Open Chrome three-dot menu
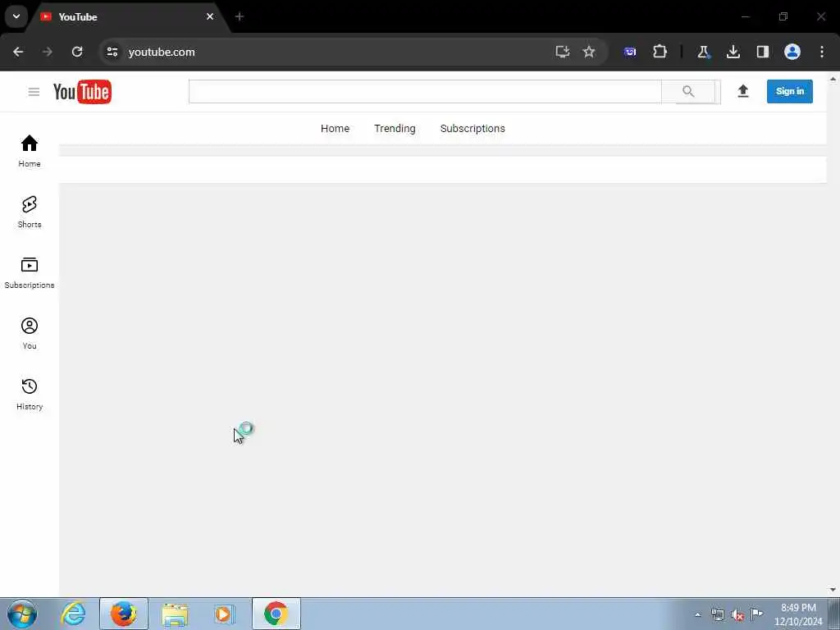Viewport: 840px width, 630px height. click(822, 52)
